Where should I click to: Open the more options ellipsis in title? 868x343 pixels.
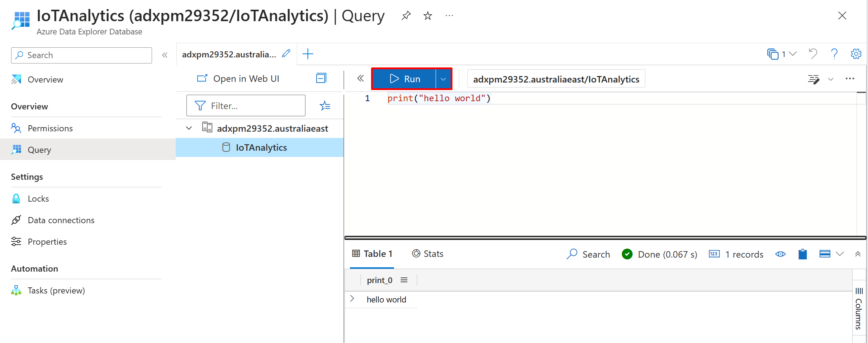coord(449,16)
